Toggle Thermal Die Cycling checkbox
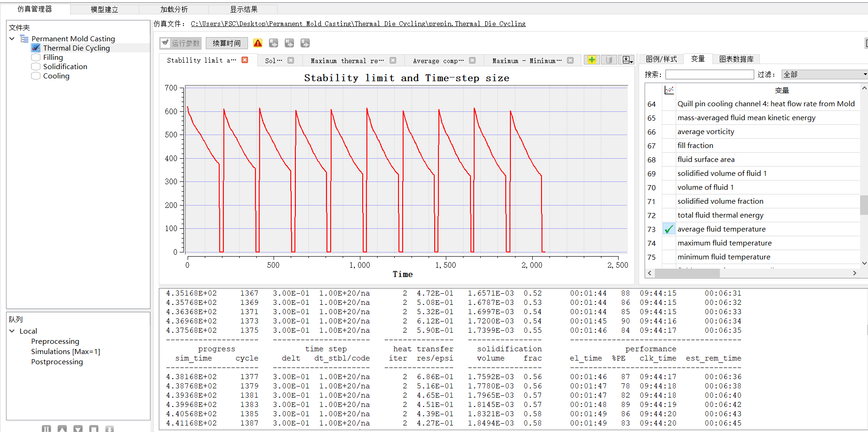Image resolution: width=868 pixels, height=432 pixels. (36, 48)
